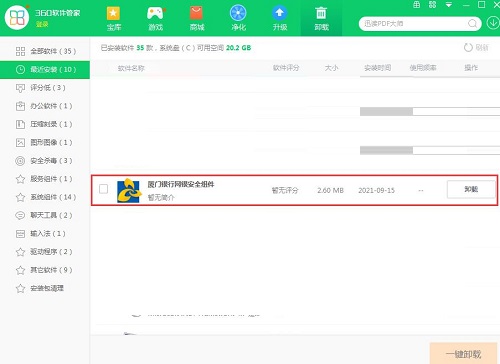This screenshot has width=500, height=364.
Task: Click the star icon beside 安装包清理
Action: tap(20, 288)
